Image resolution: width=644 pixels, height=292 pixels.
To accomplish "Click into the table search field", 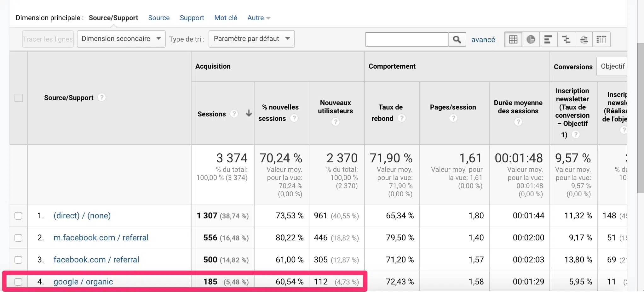I will 407,39.
